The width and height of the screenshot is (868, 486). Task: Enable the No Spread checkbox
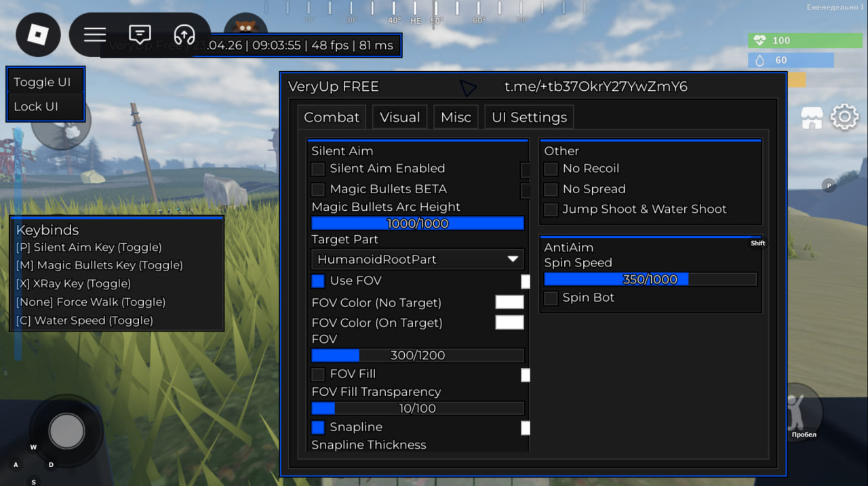[x=551, y=189]
